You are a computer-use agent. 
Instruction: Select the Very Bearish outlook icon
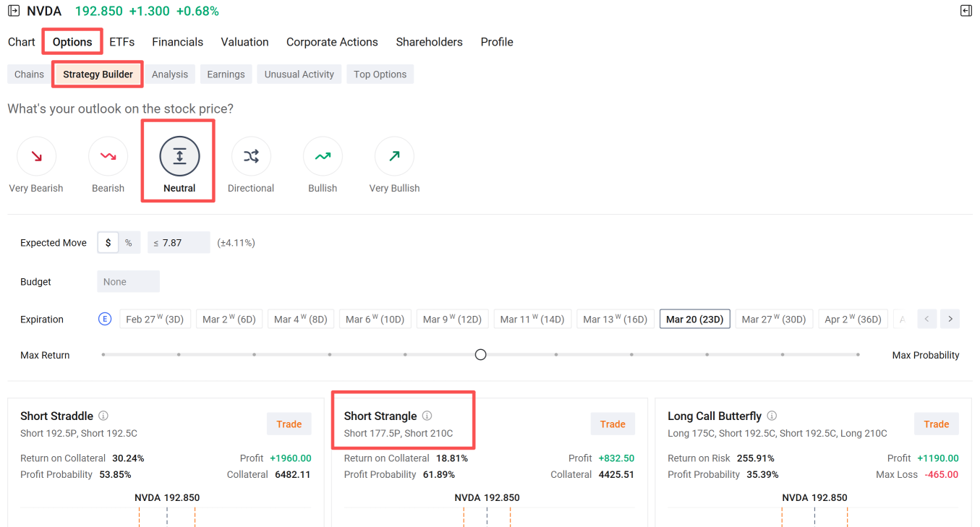point(36,156)
